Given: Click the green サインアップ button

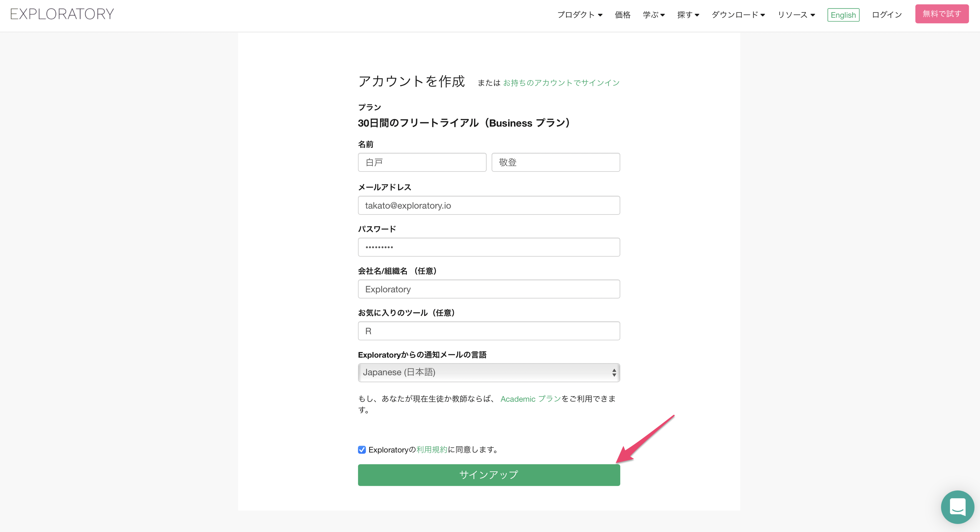Looking at the screenshot, I should point(489,475).
